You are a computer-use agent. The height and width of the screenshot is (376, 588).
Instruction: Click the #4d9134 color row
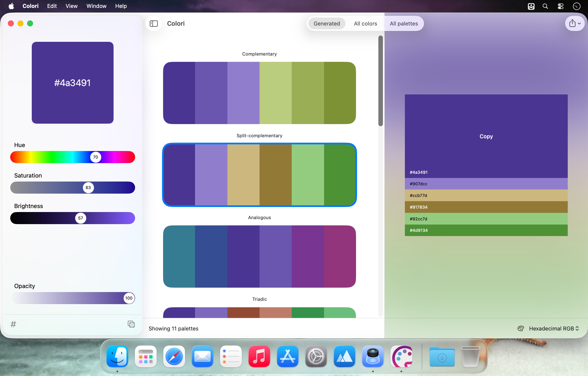486,230
